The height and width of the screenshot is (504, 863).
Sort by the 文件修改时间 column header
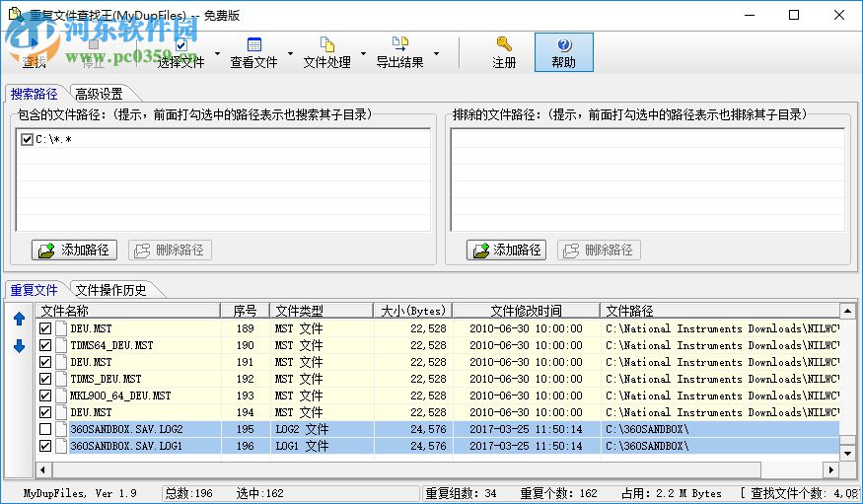click(526, 311)
